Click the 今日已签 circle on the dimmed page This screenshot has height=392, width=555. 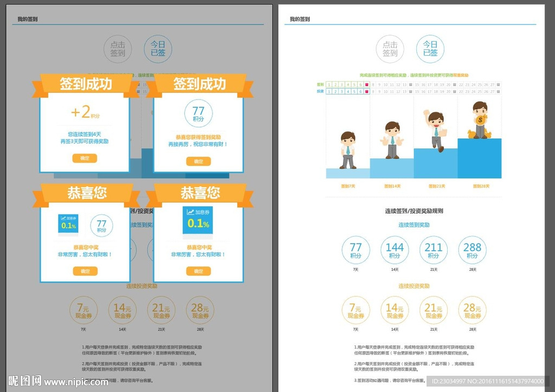(158, 49)
